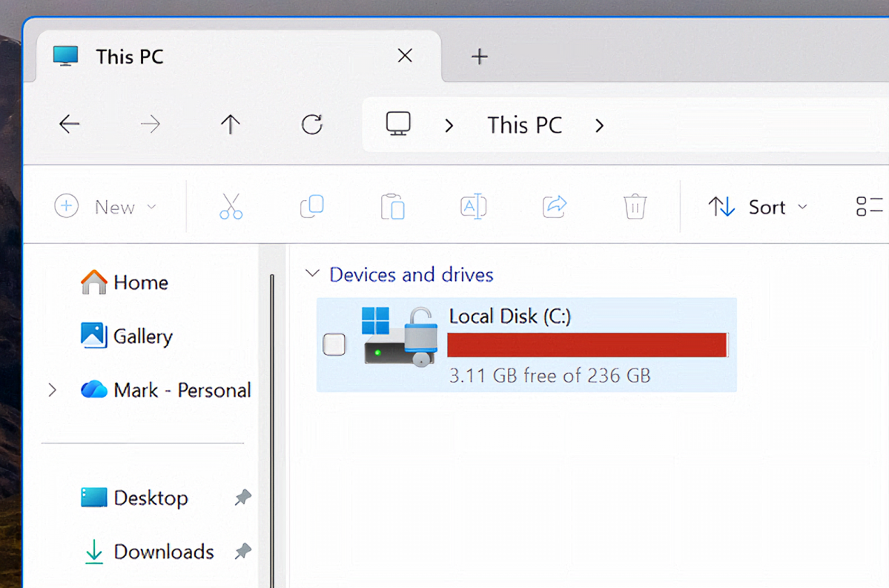This screenshot has height=588, width=889.
Task: Copy the selected item
Action: pos(312,206)
